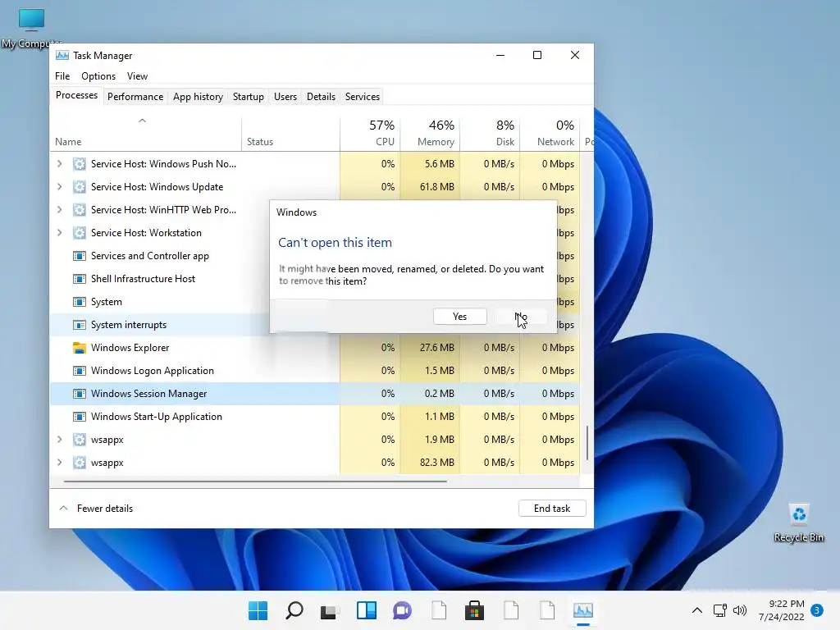Open the File menu
This screenshot has width=840, height=630.
[62, 76]
